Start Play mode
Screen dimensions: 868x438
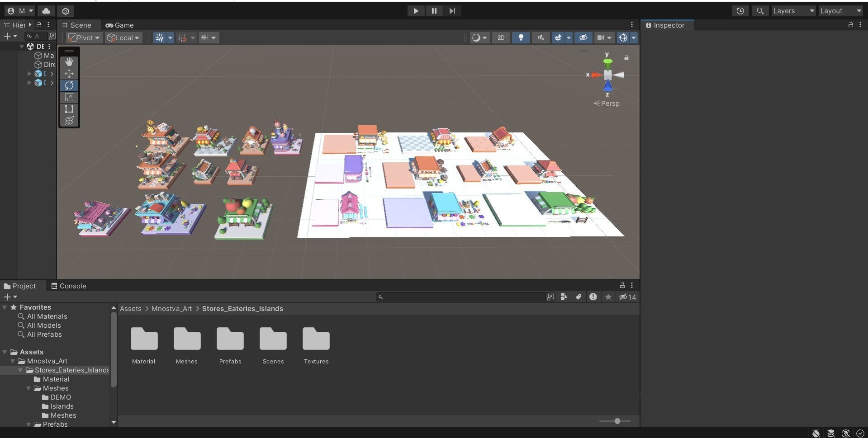click(416, 11)
